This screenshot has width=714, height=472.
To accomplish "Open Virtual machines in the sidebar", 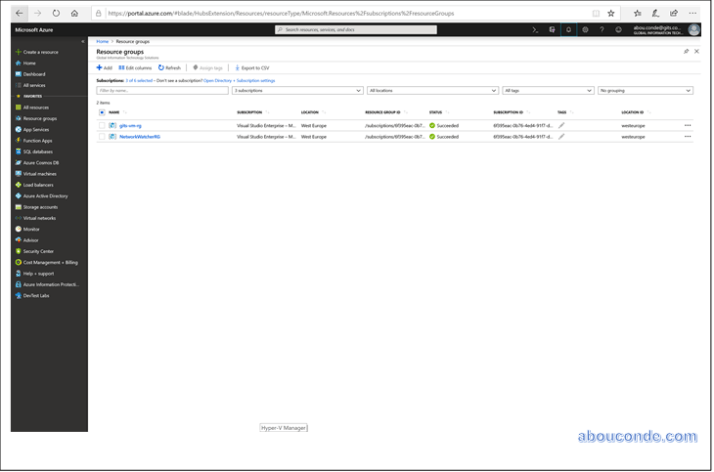I will pos(40,173).
